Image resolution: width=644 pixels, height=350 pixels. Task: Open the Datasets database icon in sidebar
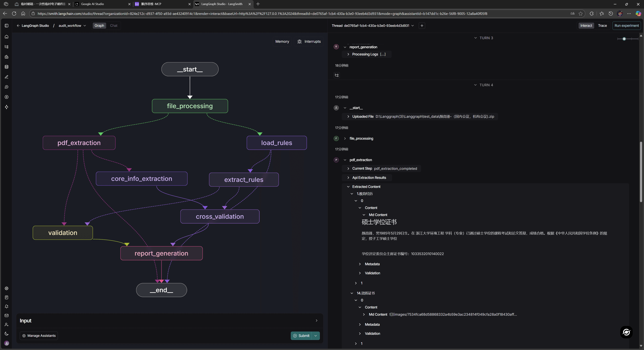pos(7,67)
